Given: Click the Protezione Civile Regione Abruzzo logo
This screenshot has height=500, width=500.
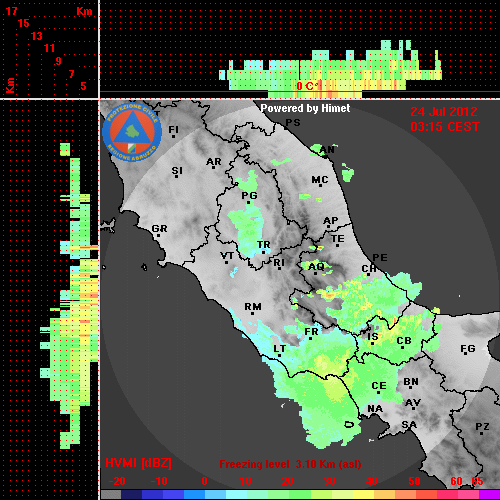Looking at the screenshot, I should pyautogui.click(x=132, y=132).
